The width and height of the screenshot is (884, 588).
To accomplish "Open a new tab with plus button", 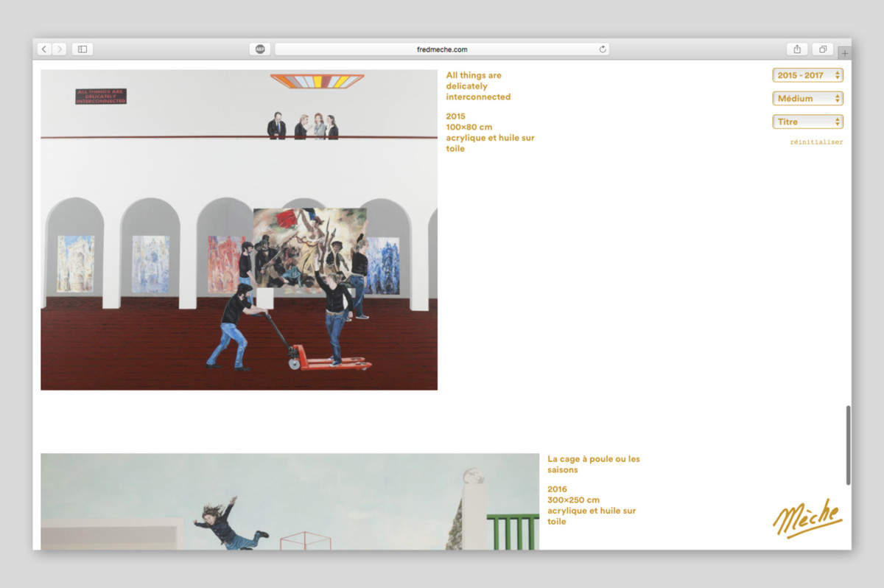I will (844, 53).
